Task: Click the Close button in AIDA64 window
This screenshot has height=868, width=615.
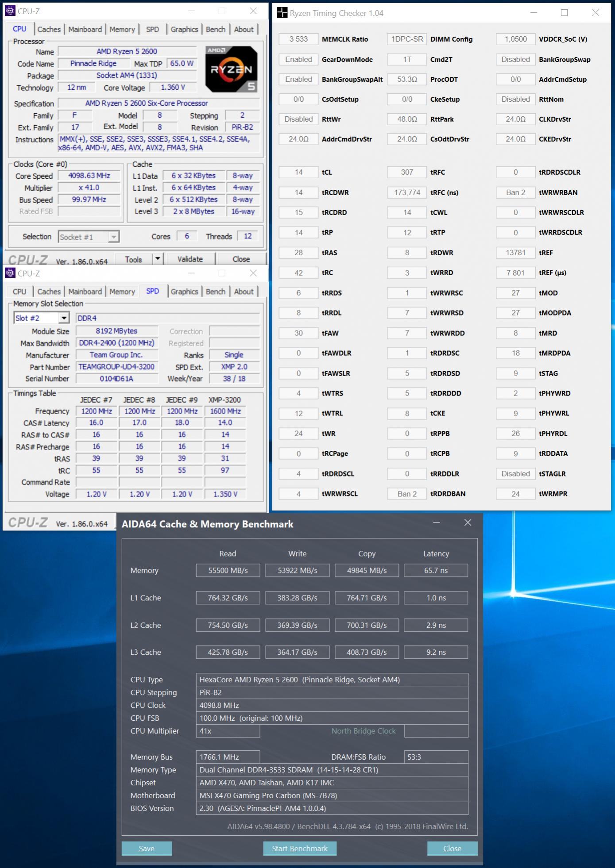Action: click(452, 848)
